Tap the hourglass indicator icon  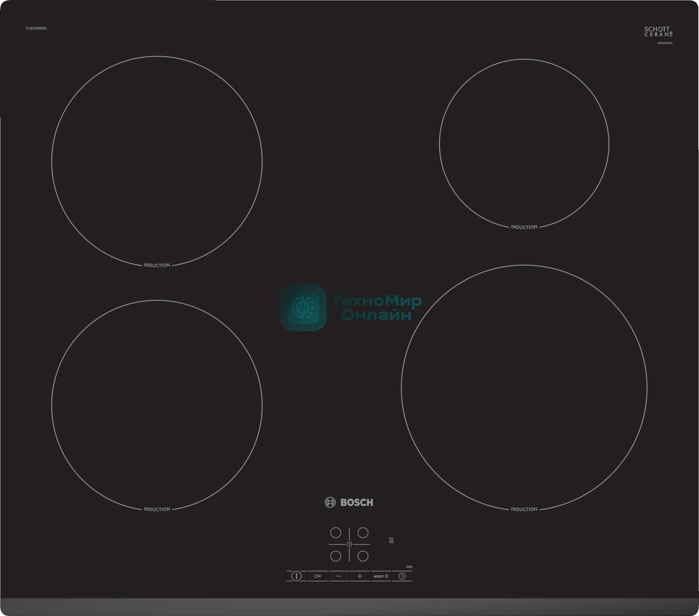point(391,541)
